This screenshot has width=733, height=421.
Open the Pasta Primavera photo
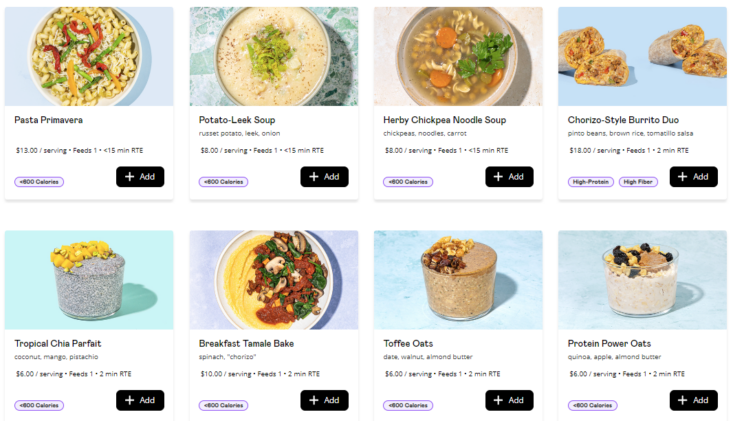click(x=89, y=56)
